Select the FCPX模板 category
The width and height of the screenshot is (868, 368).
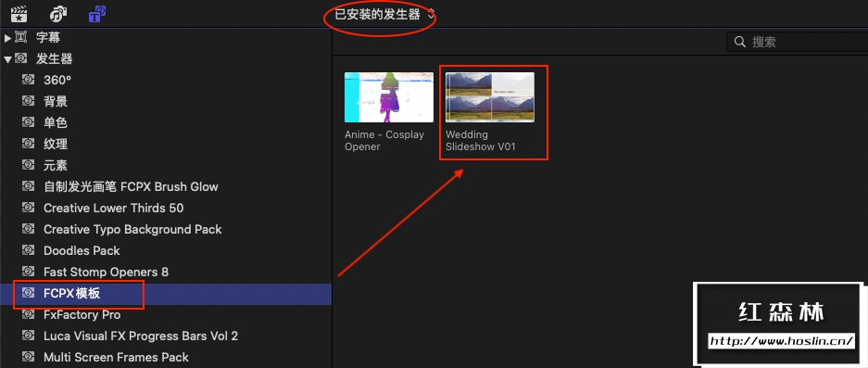166,293
